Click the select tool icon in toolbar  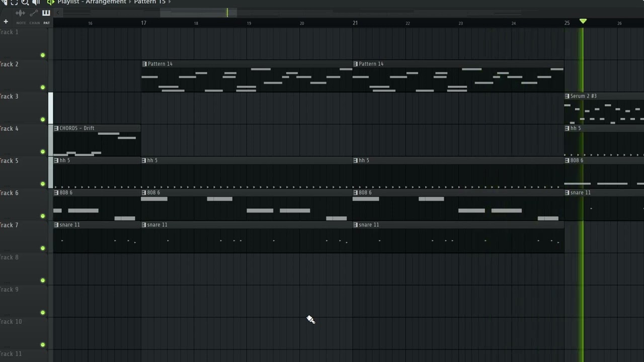point(14,2)
